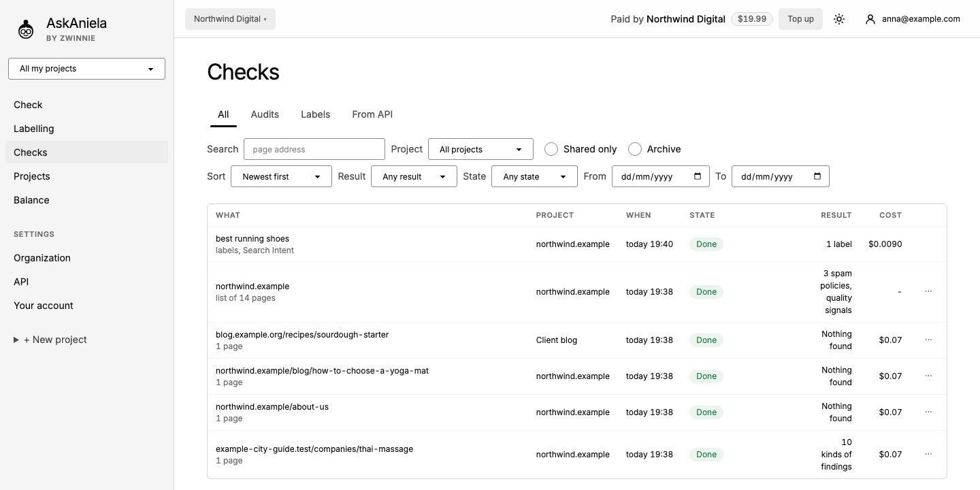Switch to the From API tab

coord(372,114)
